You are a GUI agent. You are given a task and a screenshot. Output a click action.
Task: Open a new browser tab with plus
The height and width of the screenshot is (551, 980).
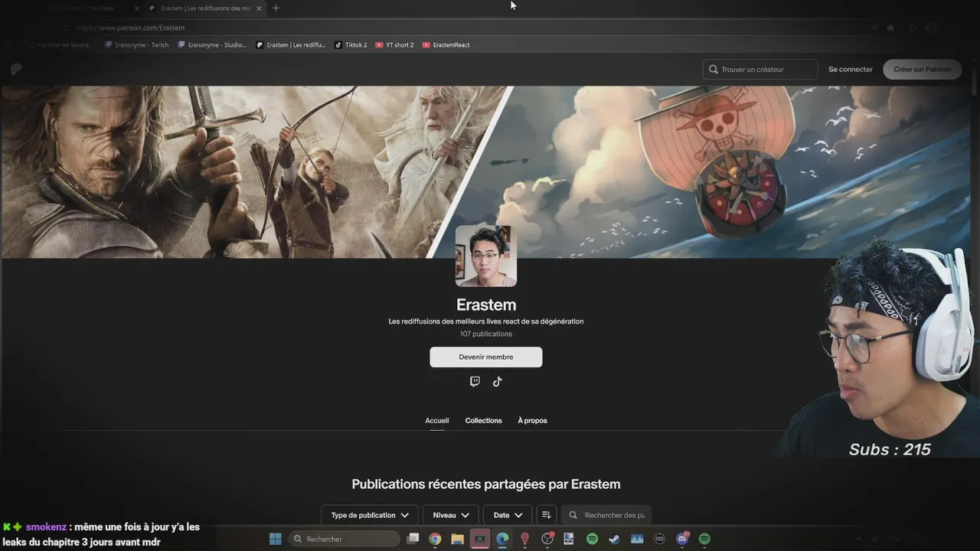tap(276, 8)
